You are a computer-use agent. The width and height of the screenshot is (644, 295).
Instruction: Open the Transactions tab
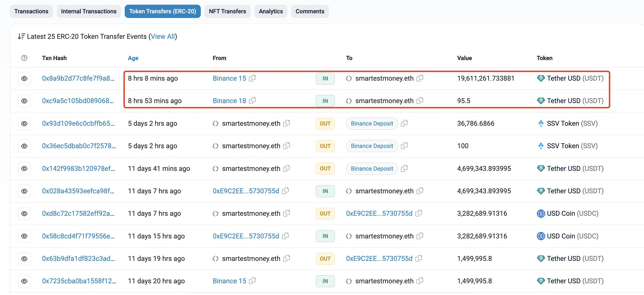click(31, 11)
